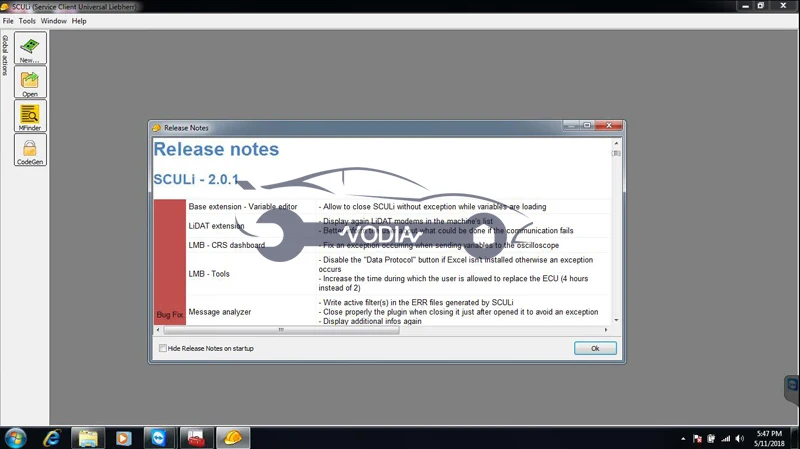Click the volume speaker tray icon
This screenshot has width=800, height=449.
point(740,439)
